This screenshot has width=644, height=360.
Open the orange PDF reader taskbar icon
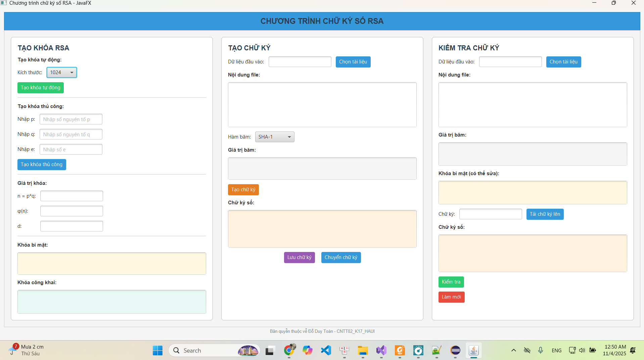(x=400, y=350)
